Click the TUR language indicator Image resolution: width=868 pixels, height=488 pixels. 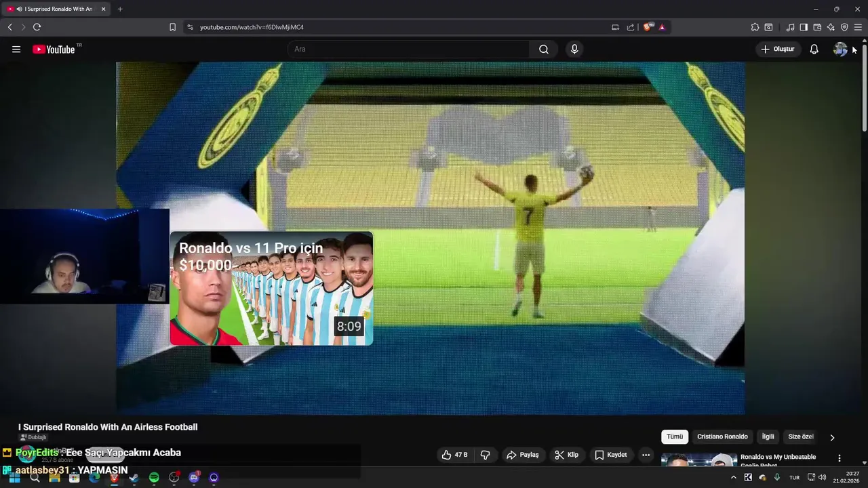(794, 477)
